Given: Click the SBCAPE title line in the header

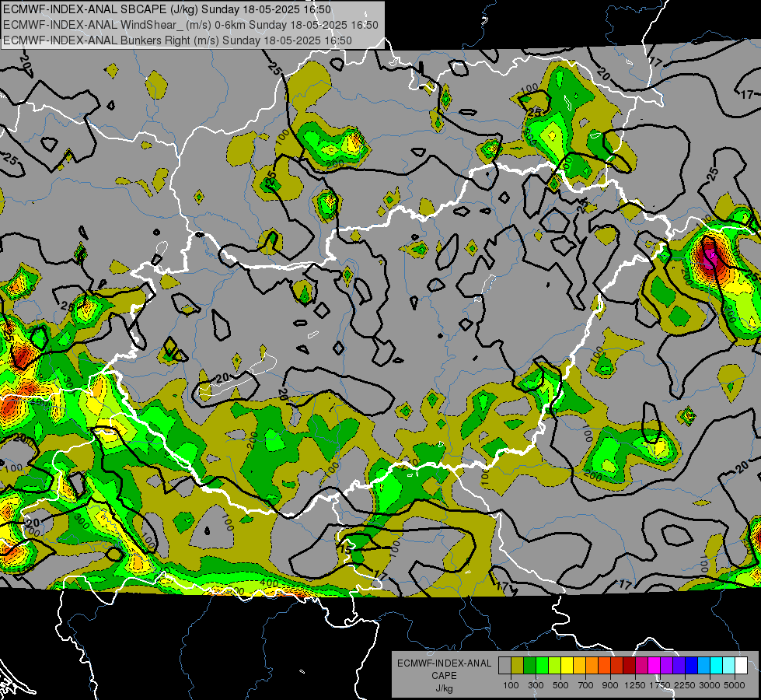Looking at the screenshot, I should 167,9.
